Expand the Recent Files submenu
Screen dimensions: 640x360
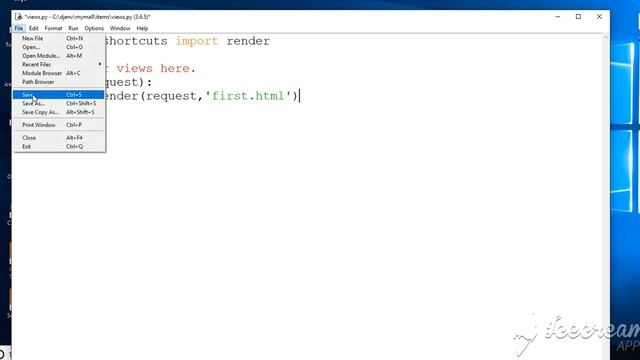(x=58, y=64)
